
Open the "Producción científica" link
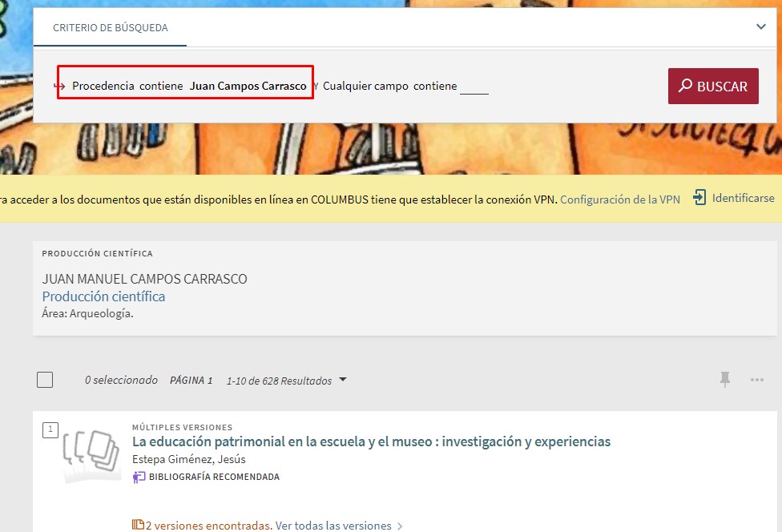coord(103,296)
